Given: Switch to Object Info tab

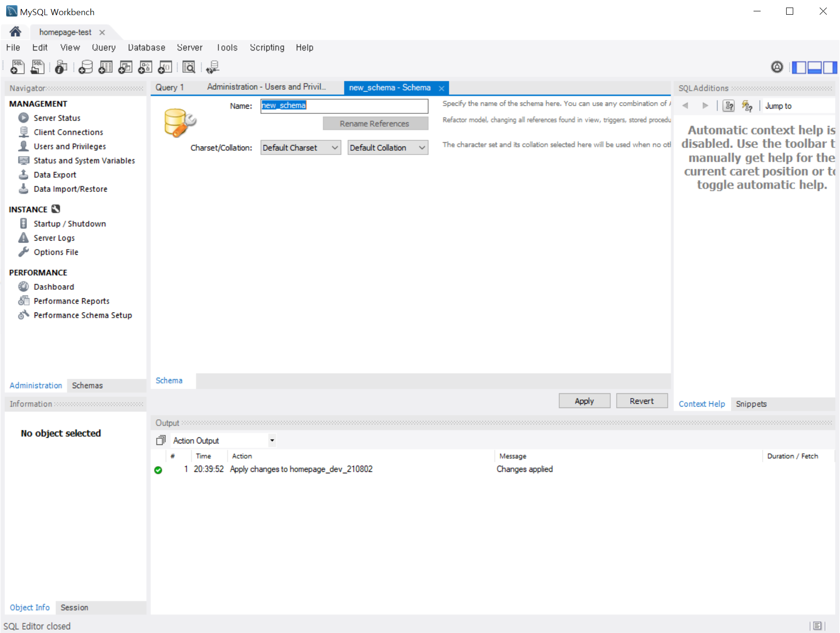Looking at the screenshot, I should [x=30, y=607].
